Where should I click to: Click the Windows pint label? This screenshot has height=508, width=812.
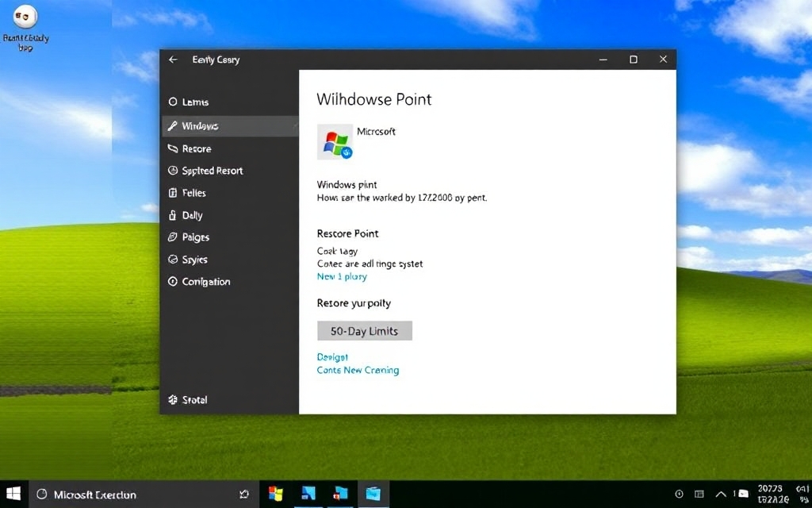pyautogui.click(x=347, y=184)
